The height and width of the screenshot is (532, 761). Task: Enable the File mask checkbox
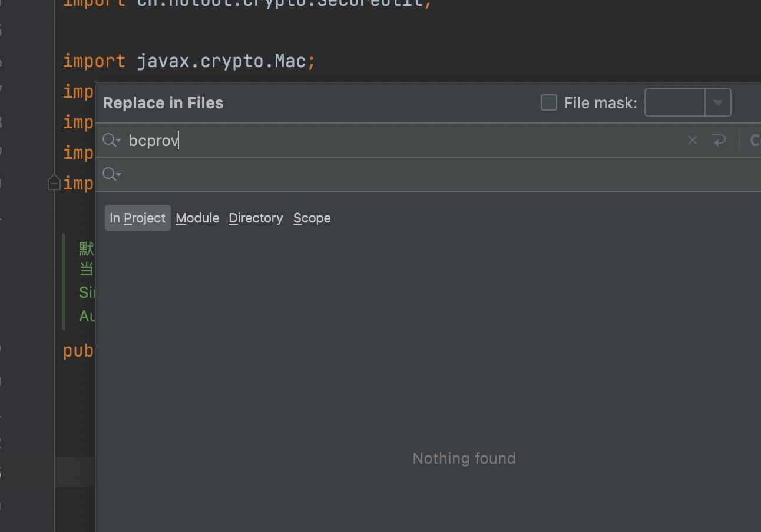pos(548,102)
